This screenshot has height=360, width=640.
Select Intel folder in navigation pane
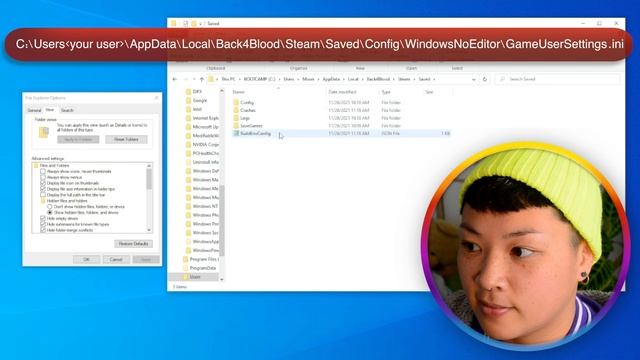(197, 109)
